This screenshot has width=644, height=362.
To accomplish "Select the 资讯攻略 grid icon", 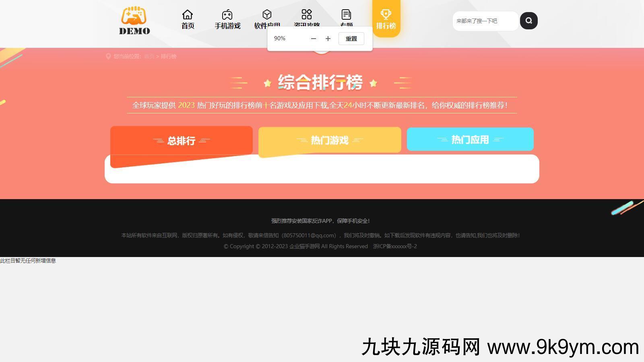I will tap(307, 14).
